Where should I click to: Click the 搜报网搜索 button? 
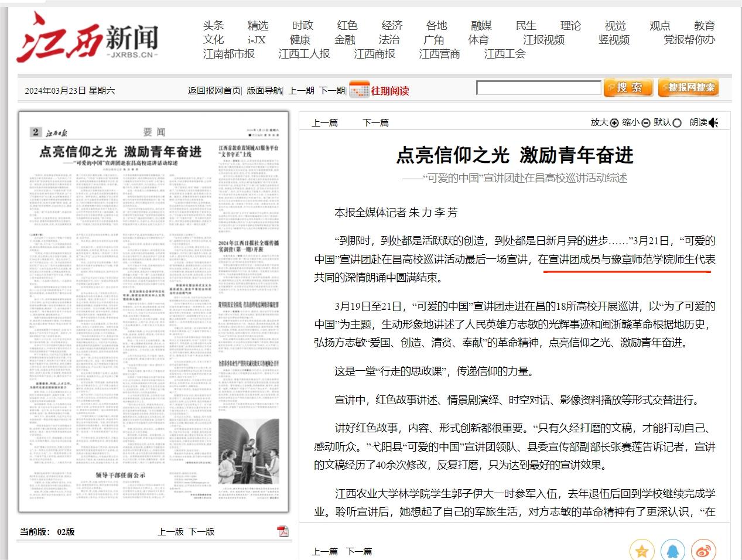coord(688,88)
